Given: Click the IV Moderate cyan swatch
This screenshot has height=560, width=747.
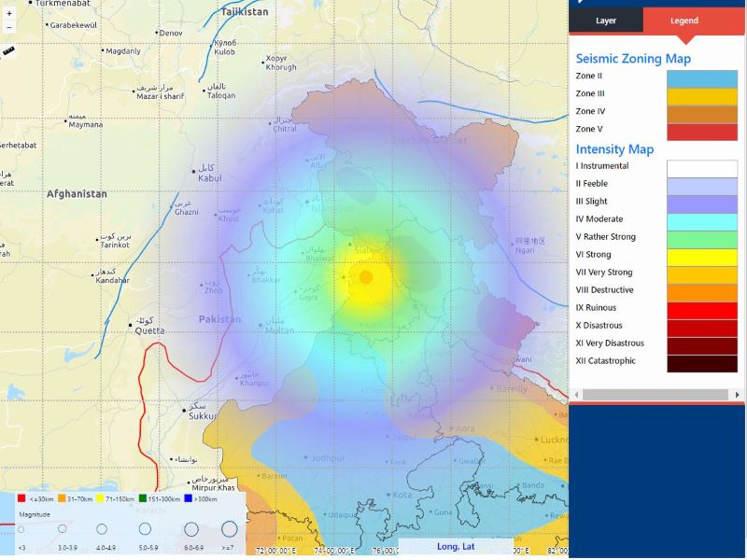Looking at the screenshot, I should (701, 221).
